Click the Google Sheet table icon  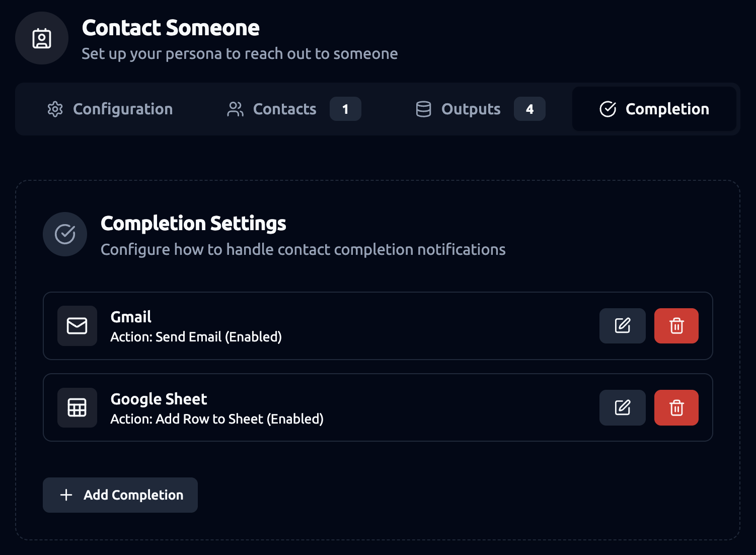77,407
